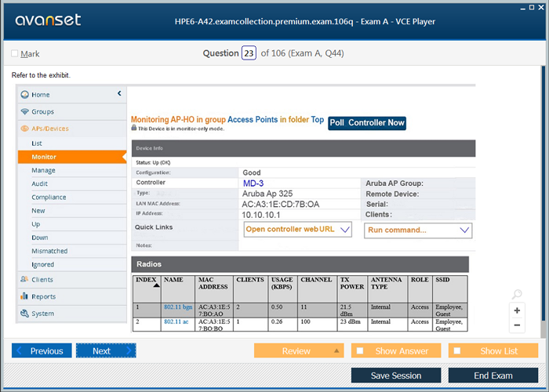
Task: Click the TX POWER column header
Action: [353, 289]
